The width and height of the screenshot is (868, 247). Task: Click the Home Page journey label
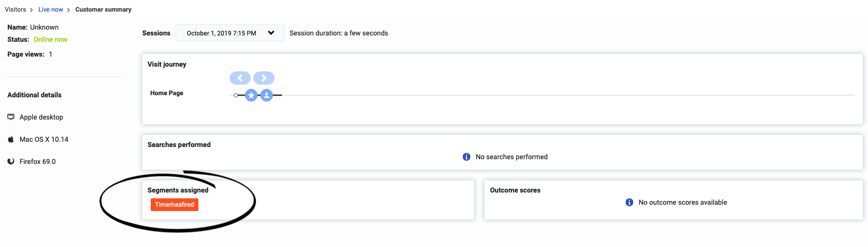tap(167, 93)
